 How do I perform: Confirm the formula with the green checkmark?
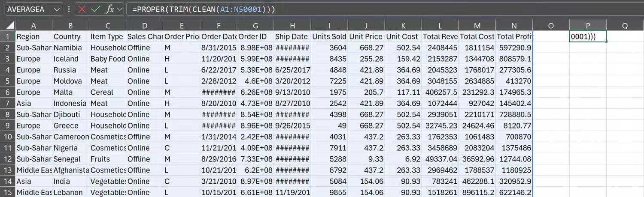(96, 9)
